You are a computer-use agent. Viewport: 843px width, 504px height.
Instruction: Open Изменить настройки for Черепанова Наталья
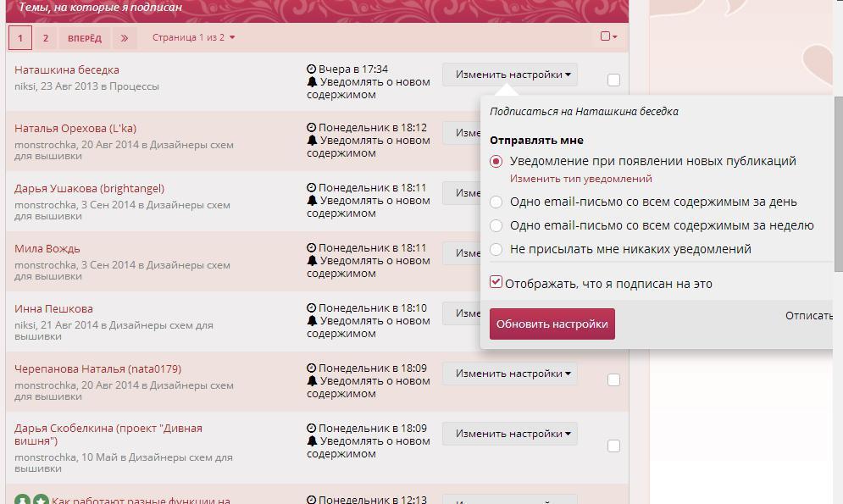(510, 374)
